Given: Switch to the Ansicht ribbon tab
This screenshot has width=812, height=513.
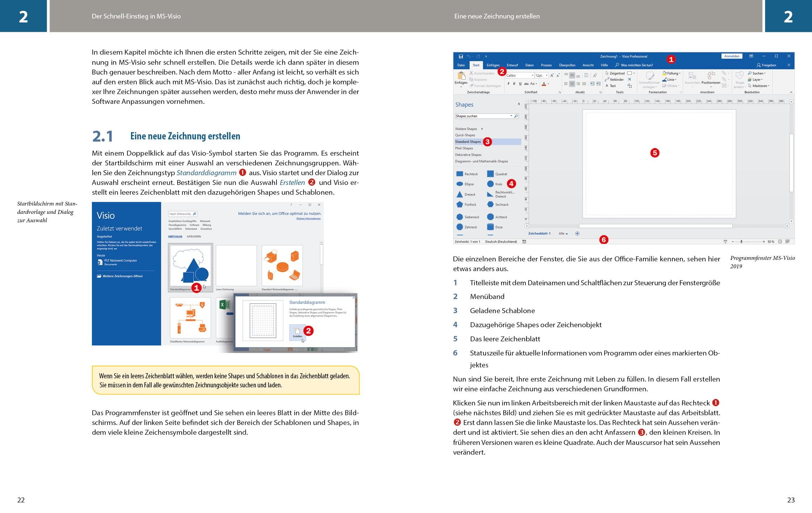Looking at the screenshot, I should 588,65.
